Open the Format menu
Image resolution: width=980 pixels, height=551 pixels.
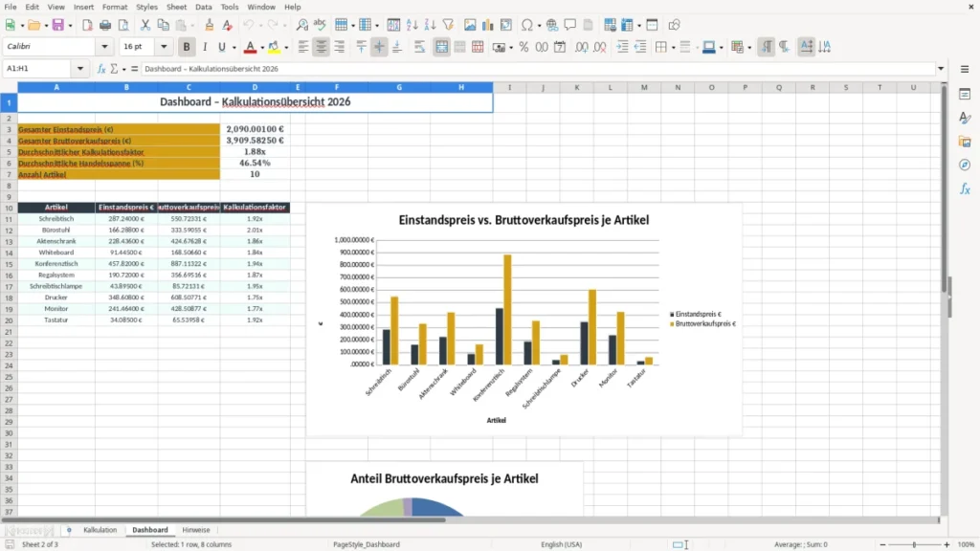click(x=115, y=7)
